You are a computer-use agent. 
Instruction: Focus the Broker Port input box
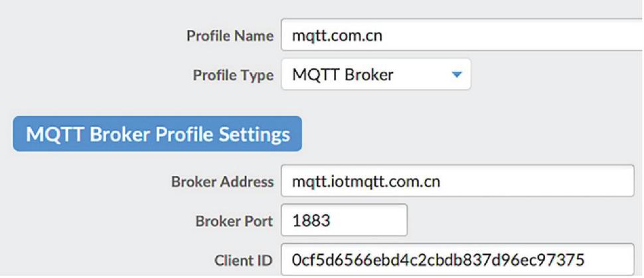(x=344, y=221)
